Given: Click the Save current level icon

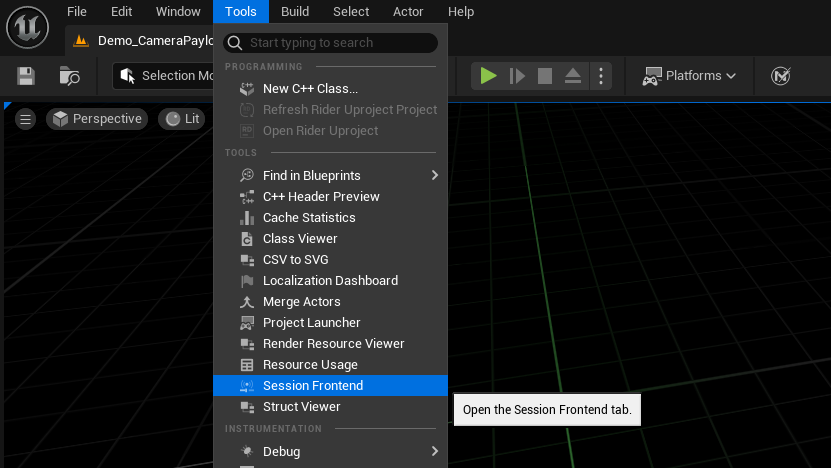Looking at the screenshot, I should click(x=26, y=76).
